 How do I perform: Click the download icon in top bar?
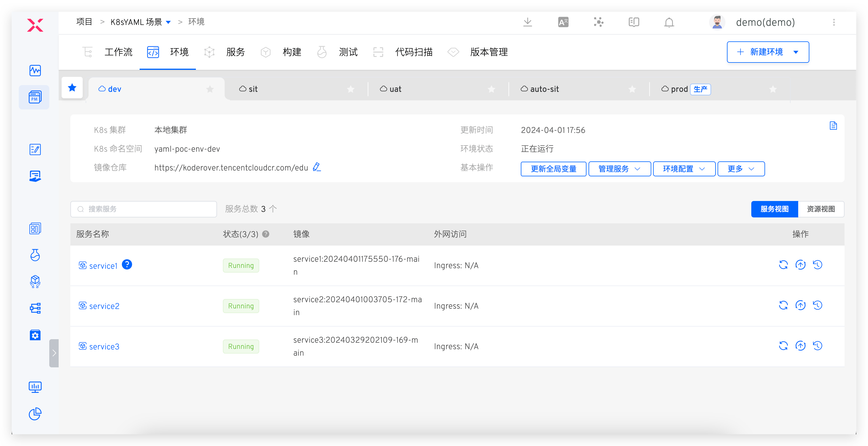(528, 23)
